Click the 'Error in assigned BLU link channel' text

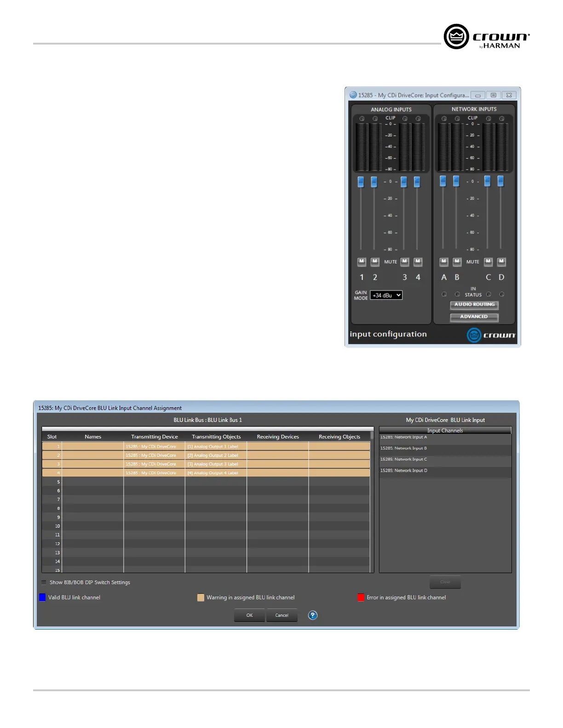406,597
